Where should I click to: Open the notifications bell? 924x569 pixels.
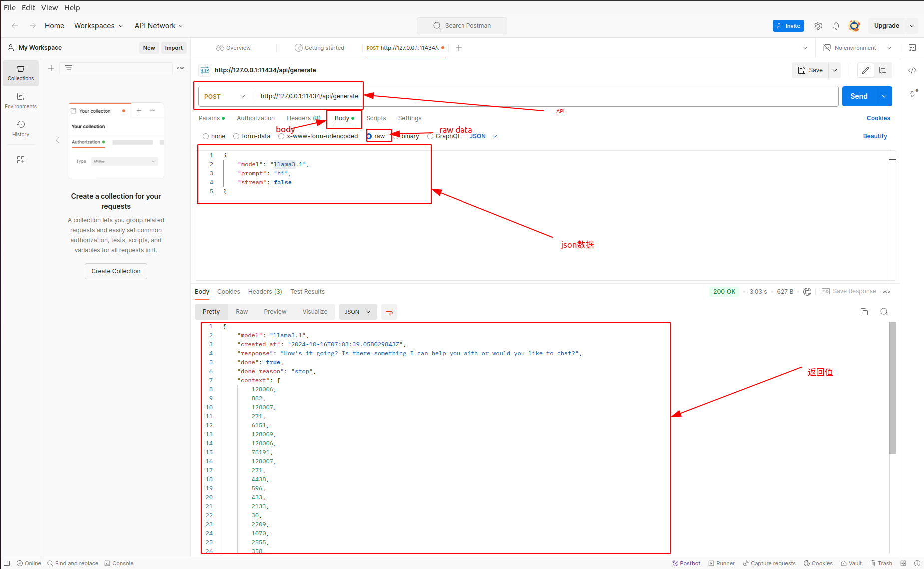point(836,26)
